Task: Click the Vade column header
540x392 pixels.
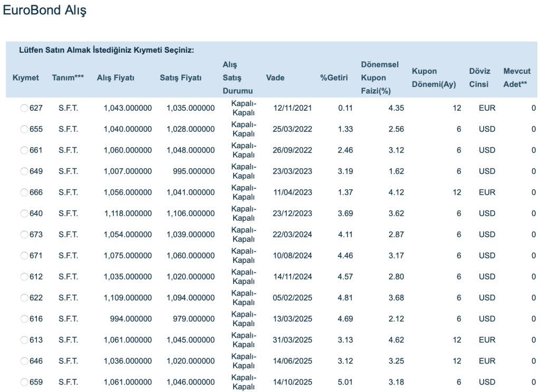Action: (x=275, y=78)
